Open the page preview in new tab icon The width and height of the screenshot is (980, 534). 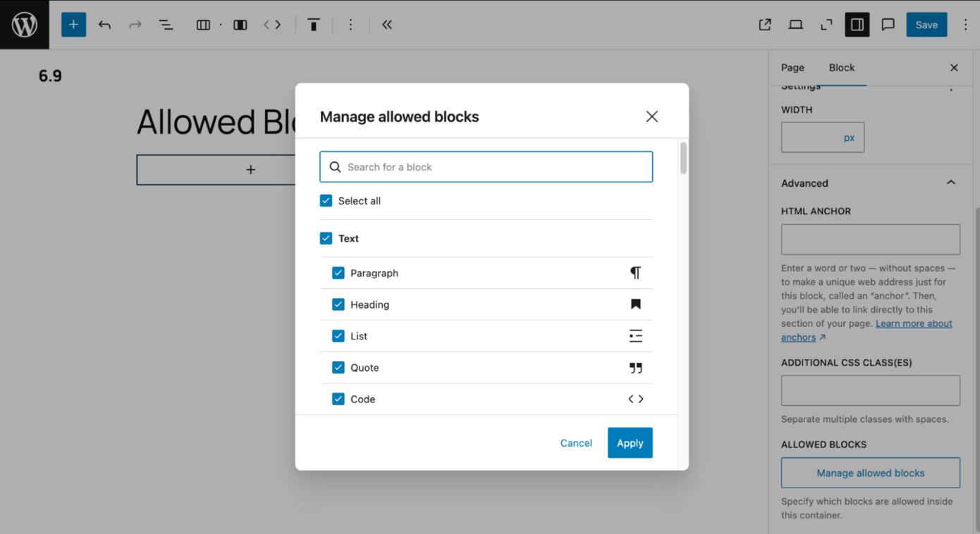click(765, 25)
